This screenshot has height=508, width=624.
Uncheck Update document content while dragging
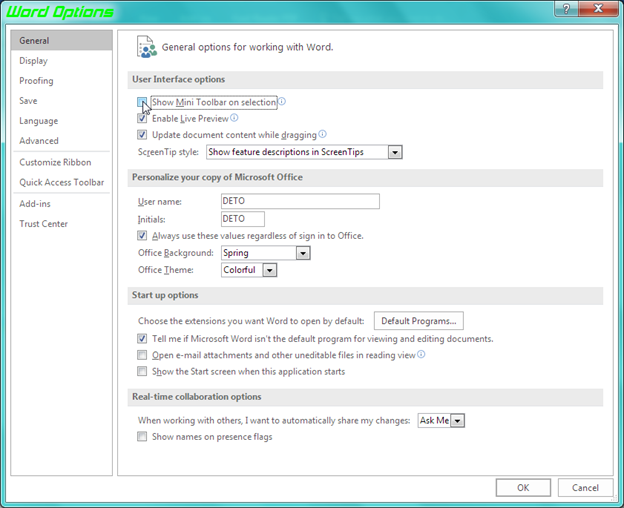142,135
